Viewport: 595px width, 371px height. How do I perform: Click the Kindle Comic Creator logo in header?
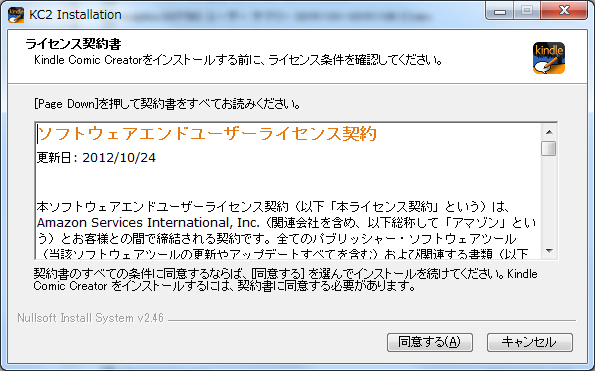(549, 58)
